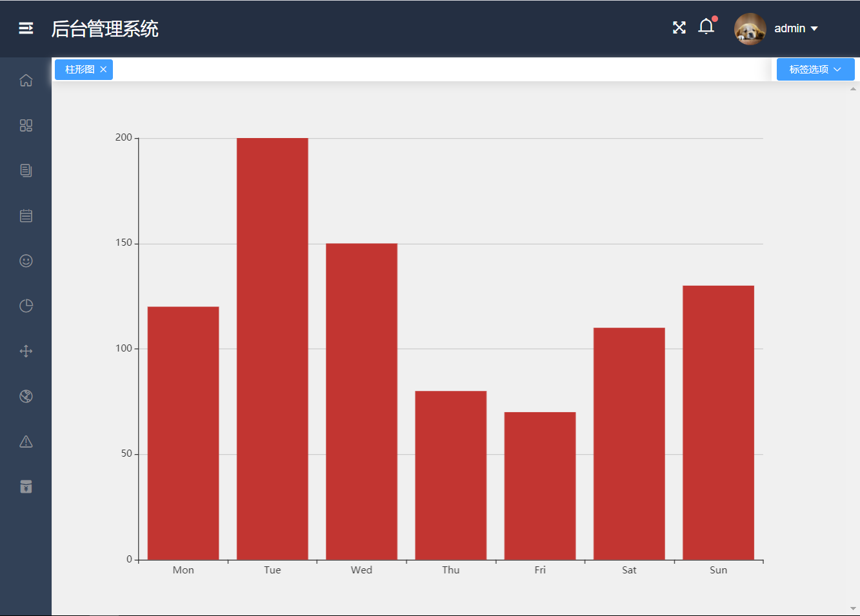The width and height of the screenshot is (860, 616).
Task: Click the 200 y-axis label
Action: tap(123, 137)
